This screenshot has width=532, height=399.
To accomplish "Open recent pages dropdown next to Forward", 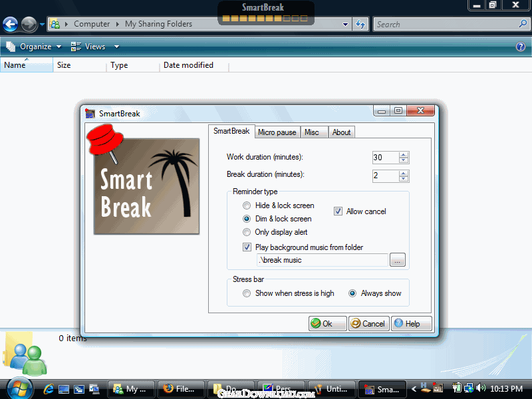I will (42, 25).
